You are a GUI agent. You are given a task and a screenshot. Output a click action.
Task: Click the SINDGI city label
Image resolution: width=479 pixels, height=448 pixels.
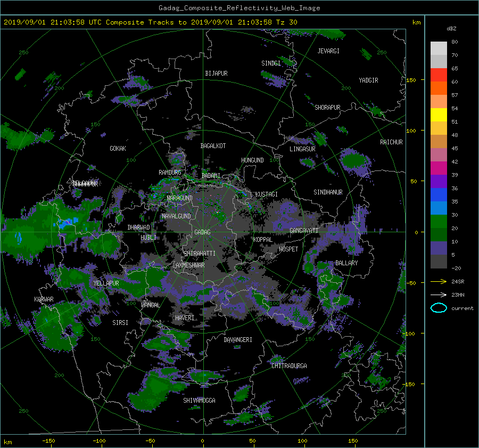click(x=271, y=63)
